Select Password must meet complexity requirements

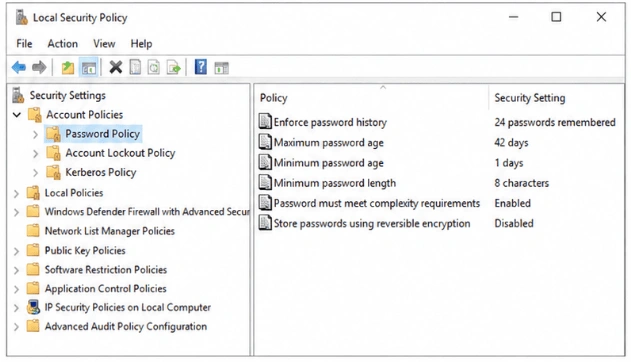coord(377,203)
